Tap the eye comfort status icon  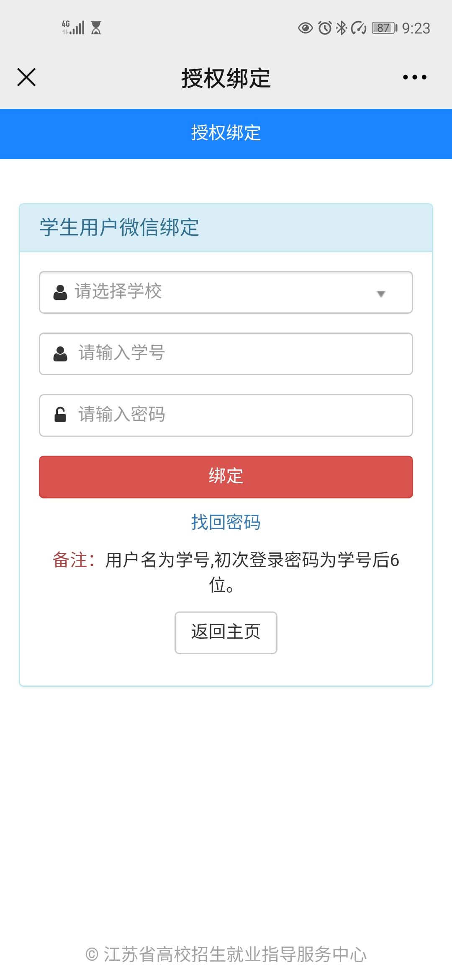(x=305, y=28)
